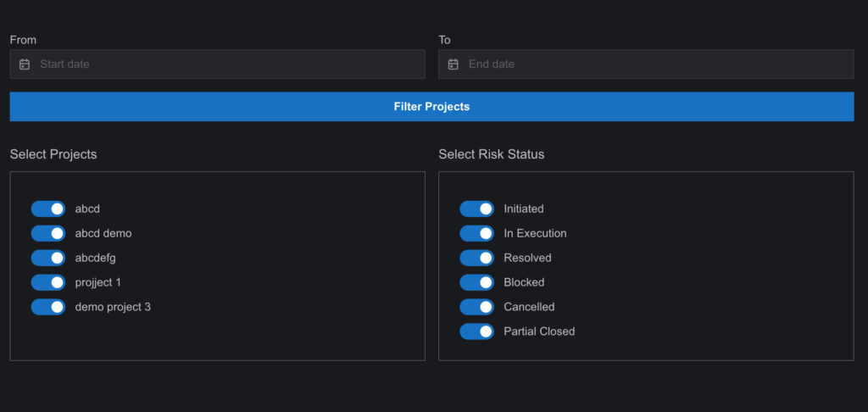Apply filters with Filter Projects button
Screen dimensions: 868x412
[431, 106]
